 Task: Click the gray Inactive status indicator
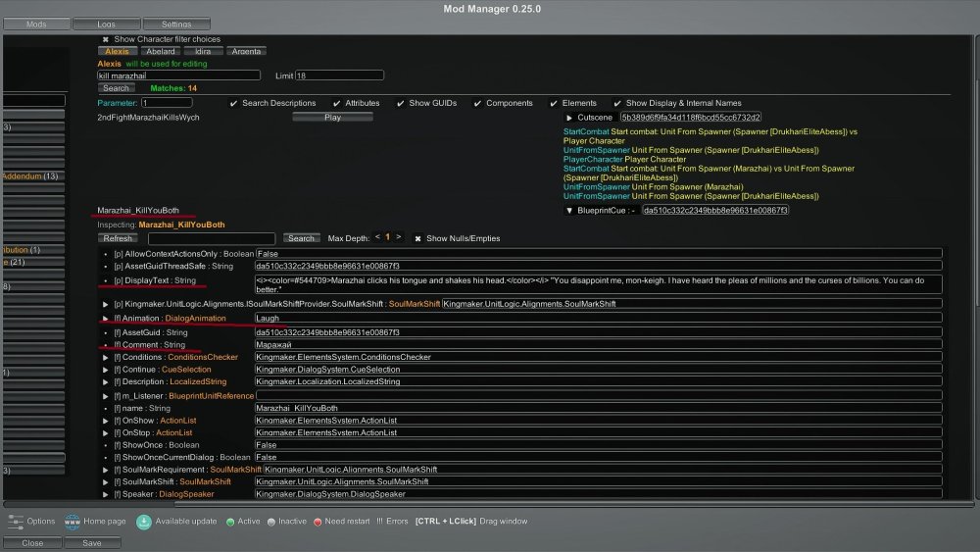(271, 522)
